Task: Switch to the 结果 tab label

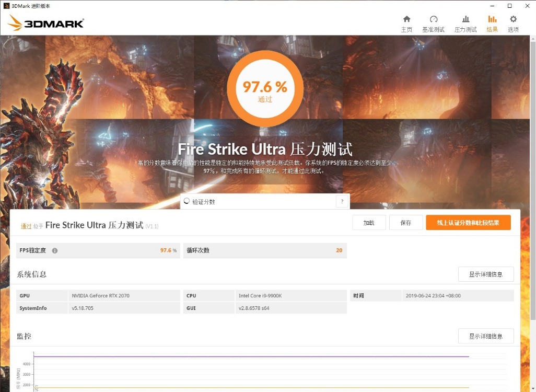Action: (492, 30)
